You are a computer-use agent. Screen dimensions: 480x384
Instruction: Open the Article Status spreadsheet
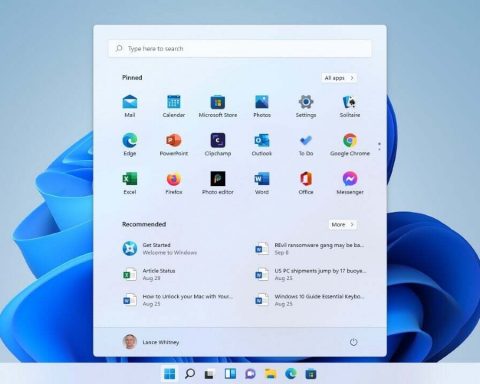[x=149, y=274]
